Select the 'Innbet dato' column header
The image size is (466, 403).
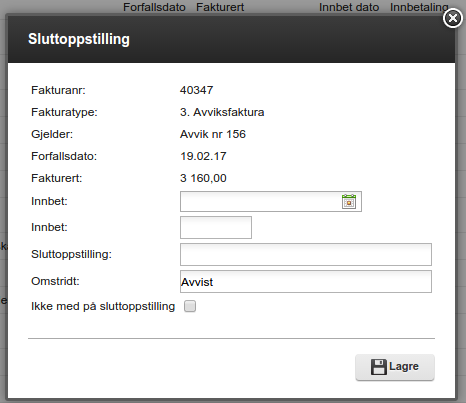(349, 7)
